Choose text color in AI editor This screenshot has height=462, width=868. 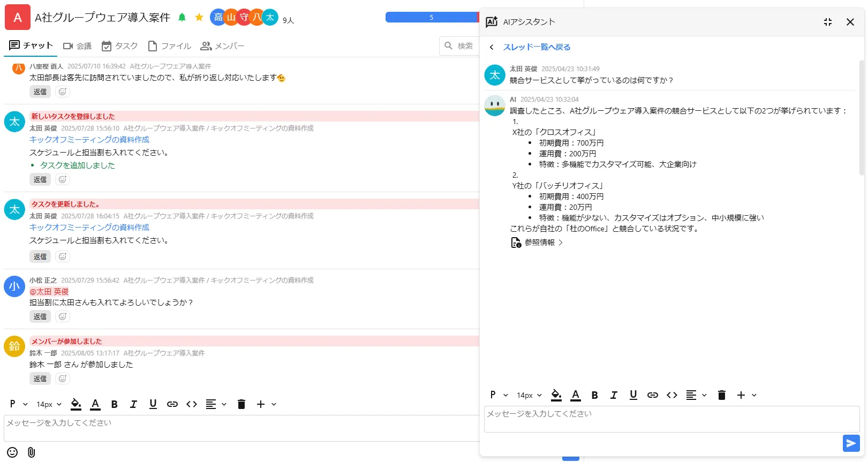click(576, 395)
